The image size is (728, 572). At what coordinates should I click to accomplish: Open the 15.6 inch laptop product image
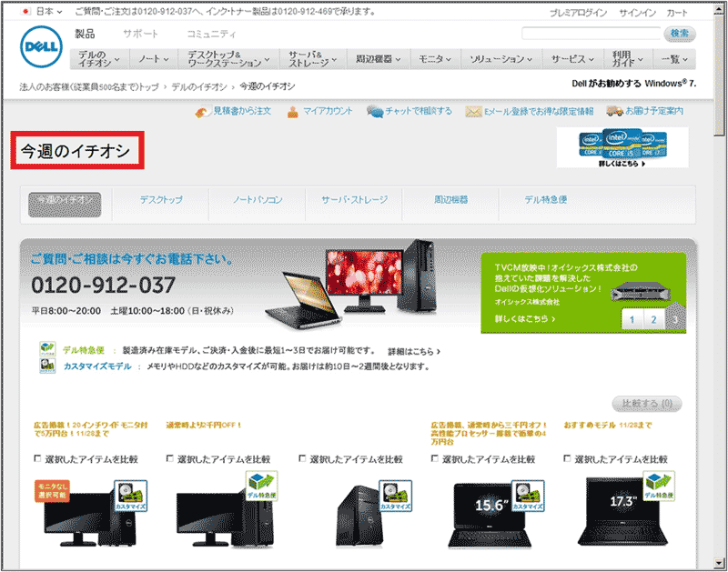click(490, 516)
